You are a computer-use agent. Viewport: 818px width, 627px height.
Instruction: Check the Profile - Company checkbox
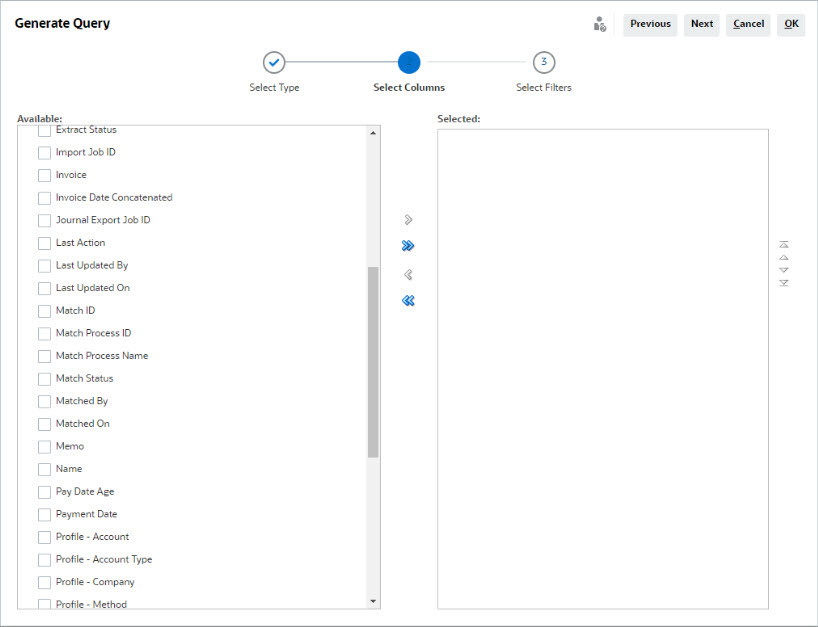44,582
